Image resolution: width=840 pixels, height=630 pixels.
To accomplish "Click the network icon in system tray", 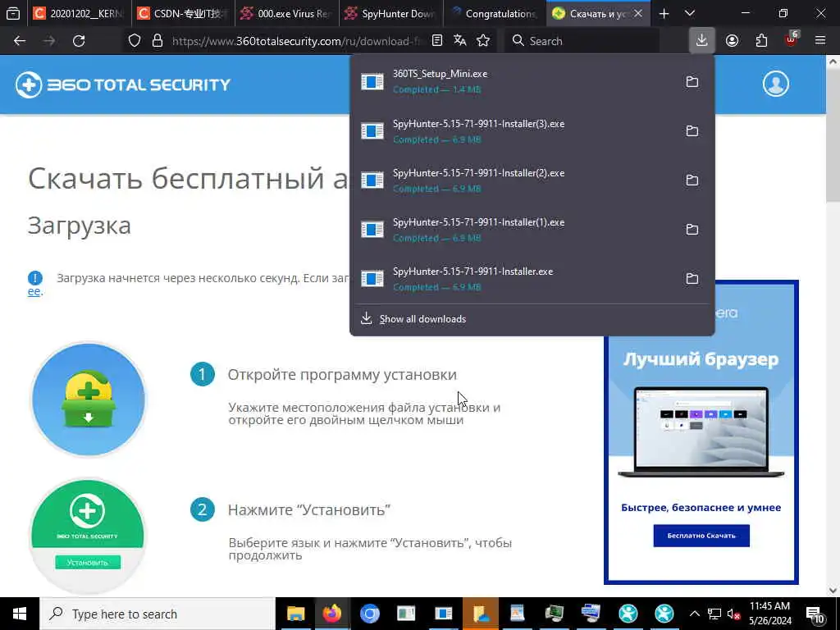I will 714,614.
